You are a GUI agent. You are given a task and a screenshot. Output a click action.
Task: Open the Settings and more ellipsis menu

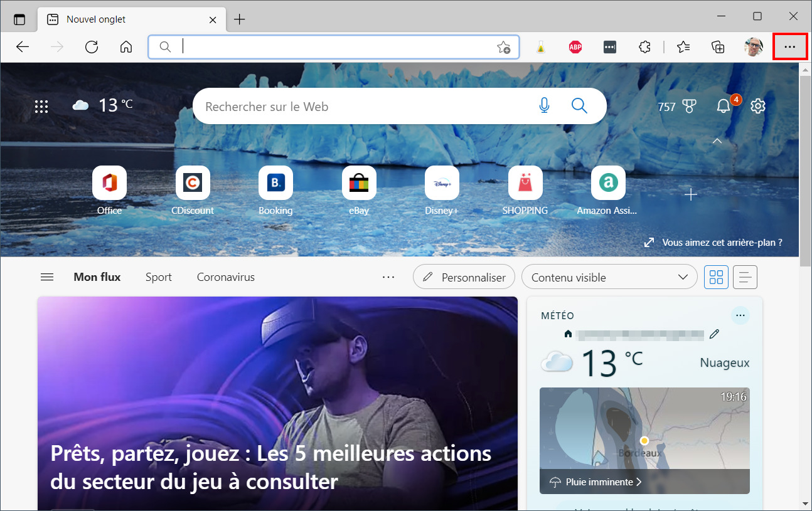point(789,47)
